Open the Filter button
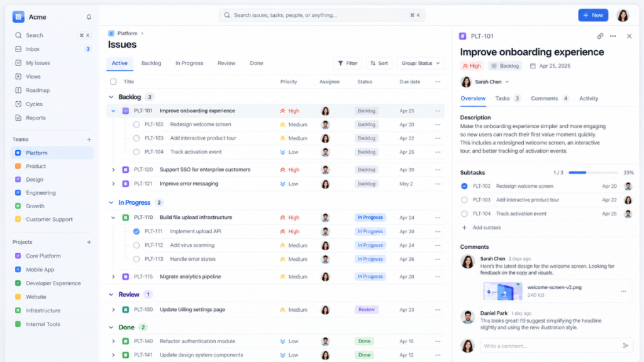Viewport: 644px width, 362px height. pos(347,63)
